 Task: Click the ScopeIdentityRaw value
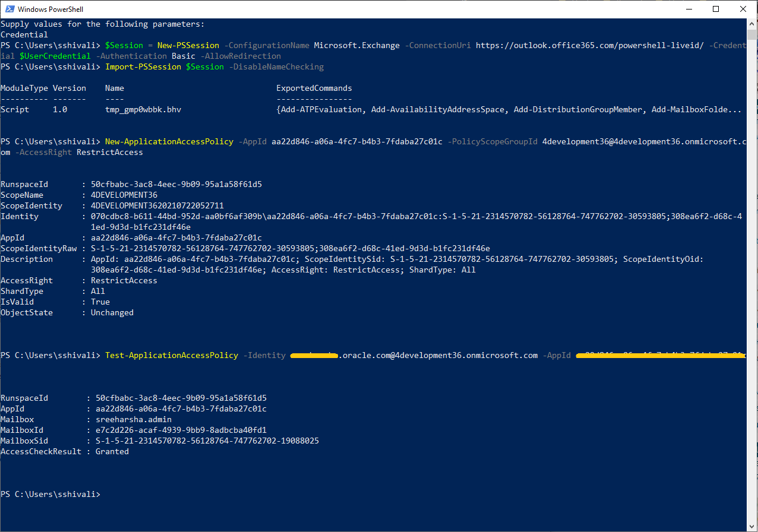290,249
